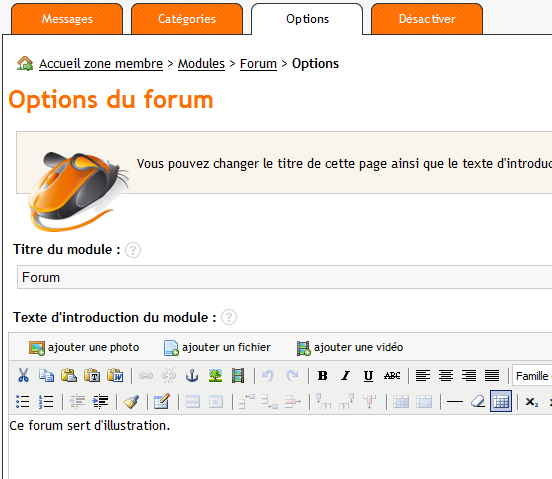Viewport: 552px width, 479px height.
Task: Click the Redo arrow icon
Action: pyautogui.click(x=292, y=376)
